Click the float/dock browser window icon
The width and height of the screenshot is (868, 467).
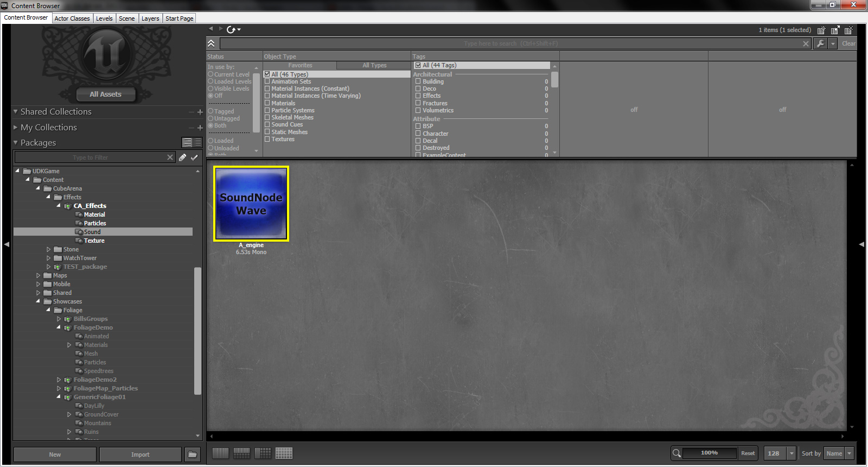835,30
